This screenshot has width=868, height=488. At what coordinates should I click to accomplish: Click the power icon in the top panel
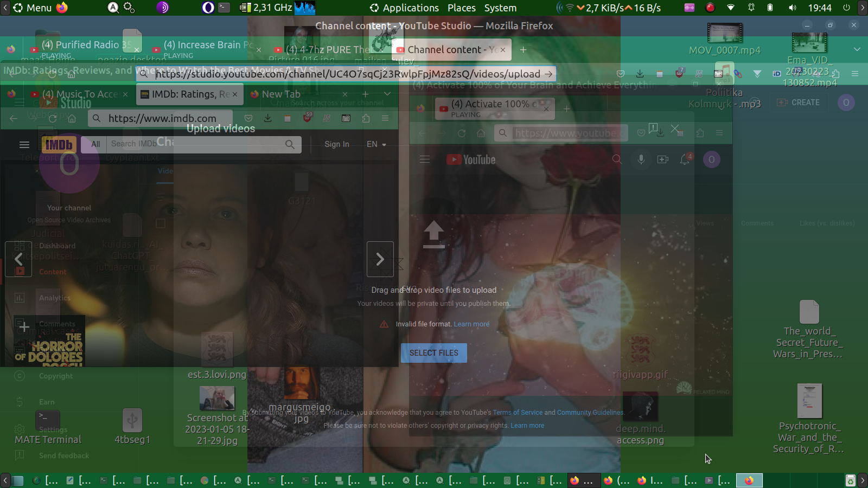point(846,8)
